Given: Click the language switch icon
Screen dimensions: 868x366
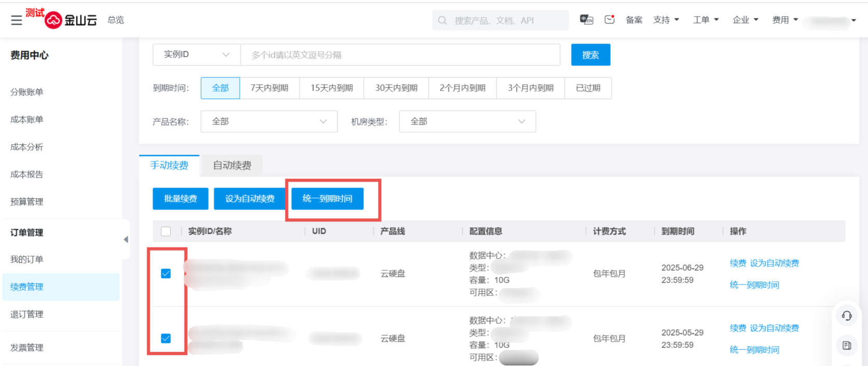Looking at the screenshot, I should pos(586,20).
